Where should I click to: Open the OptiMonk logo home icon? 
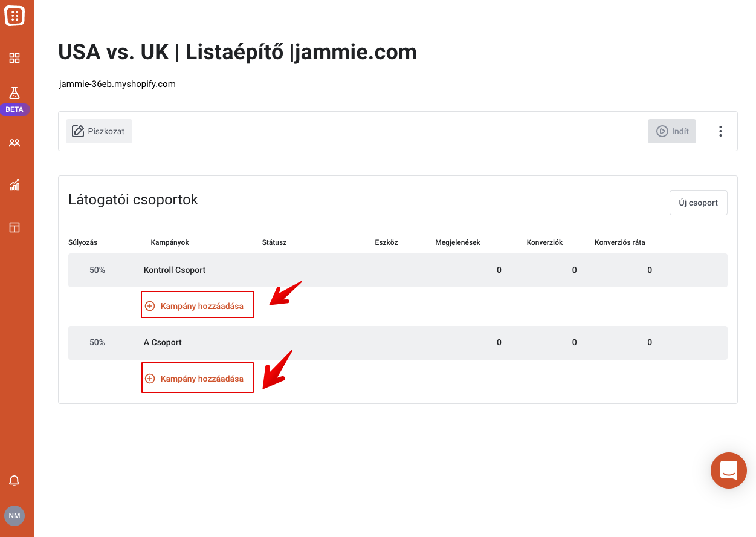pos(15,15)
